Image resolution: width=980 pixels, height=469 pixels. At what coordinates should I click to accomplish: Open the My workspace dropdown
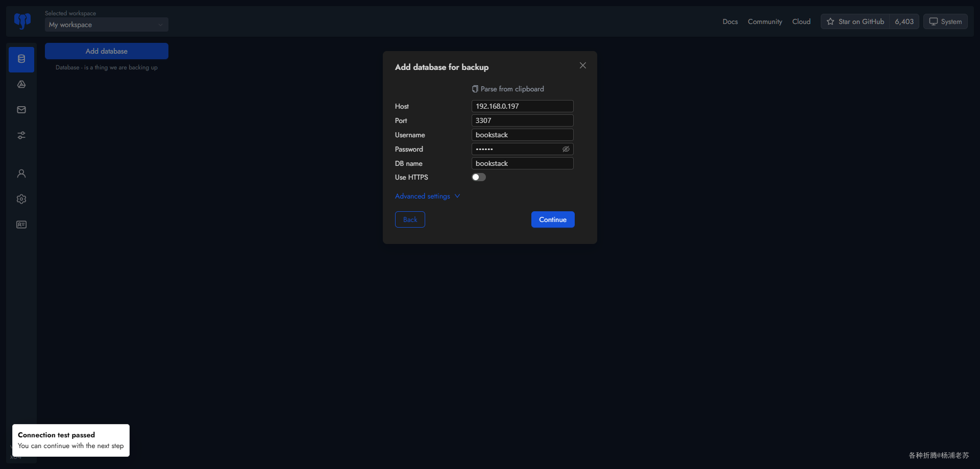[x=107, y=24]
